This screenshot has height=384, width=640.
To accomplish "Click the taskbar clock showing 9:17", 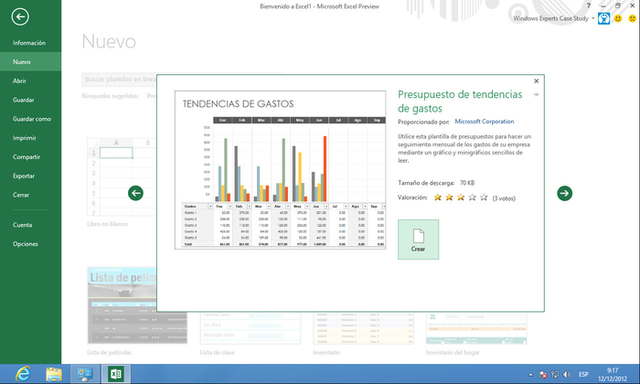I will 613,374.
